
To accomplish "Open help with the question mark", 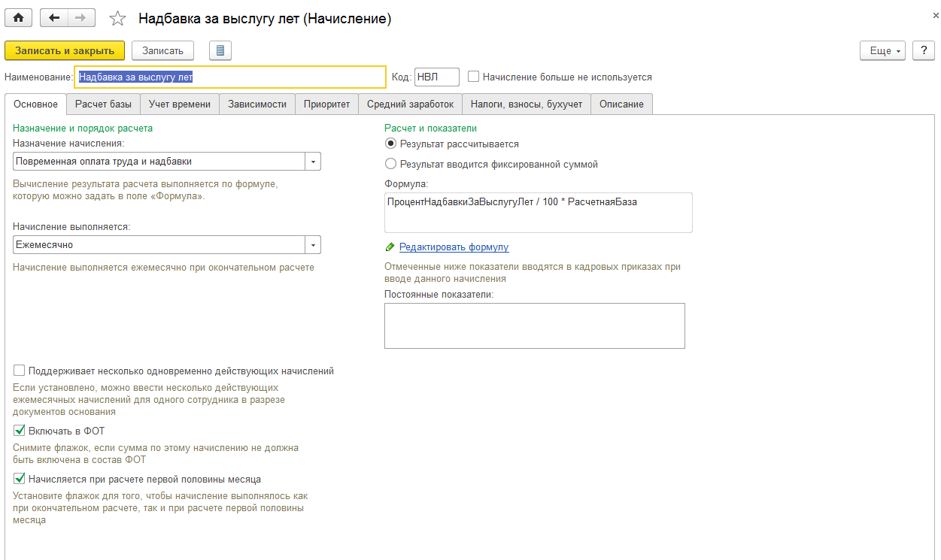I will tap(923, 50).
